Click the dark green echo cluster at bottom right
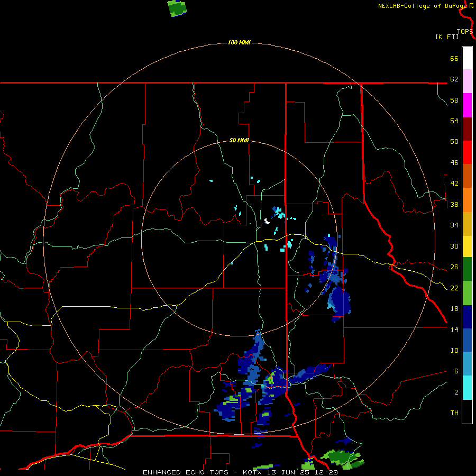Screen dimensions: 476x476 tap(342, 457)
